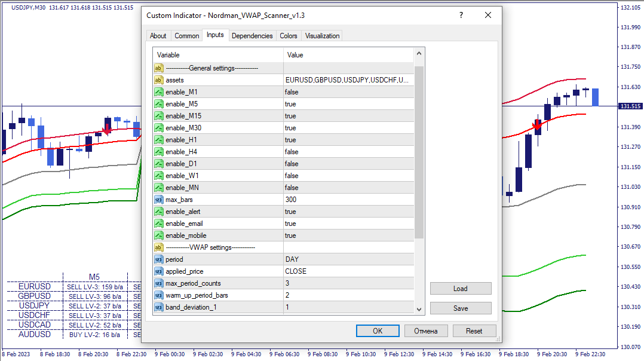Confirm settings with the OK button
This screenshot has height=361, width=644.
coord(378,331)
